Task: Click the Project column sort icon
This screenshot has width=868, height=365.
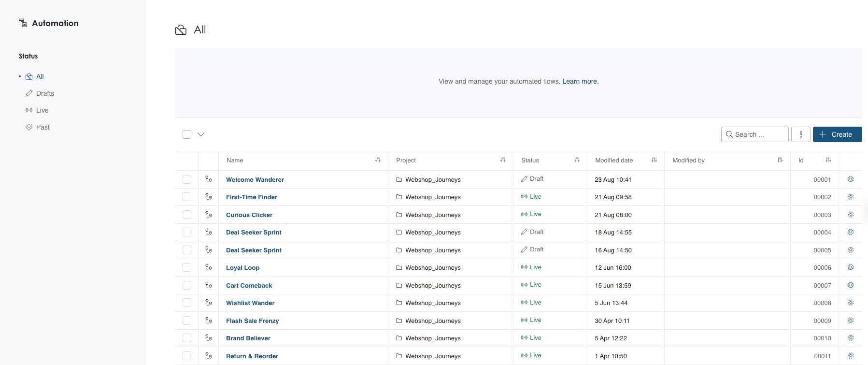Action: [503, 160]
